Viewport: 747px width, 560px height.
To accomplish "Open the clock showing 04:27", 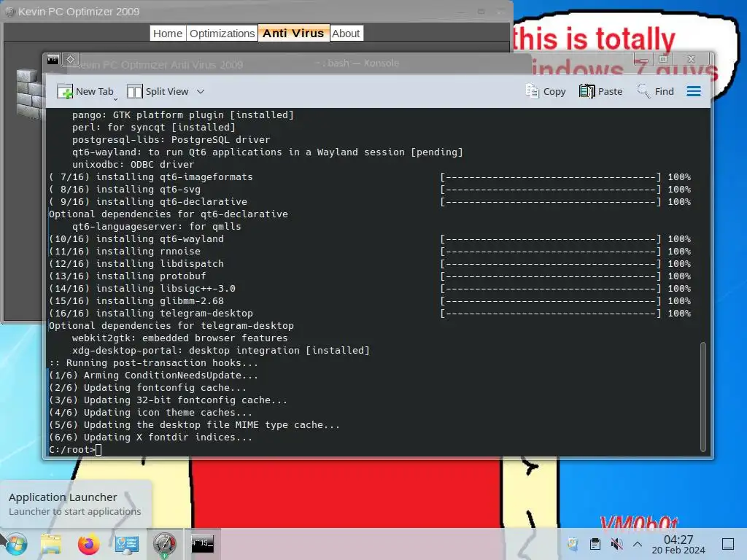I will 678,544.
